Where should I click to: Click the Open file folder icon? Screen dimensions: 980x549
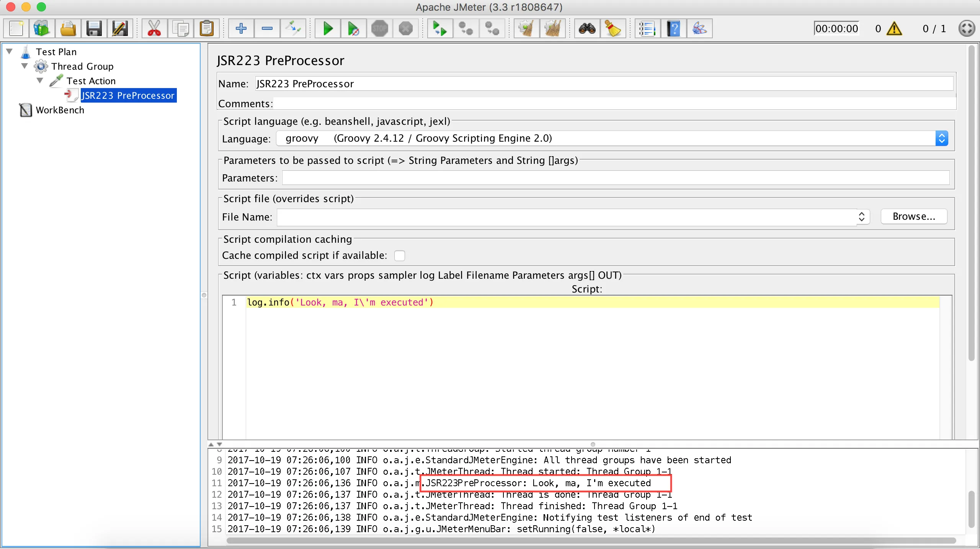pyautogui.click(x=68, y=29)
